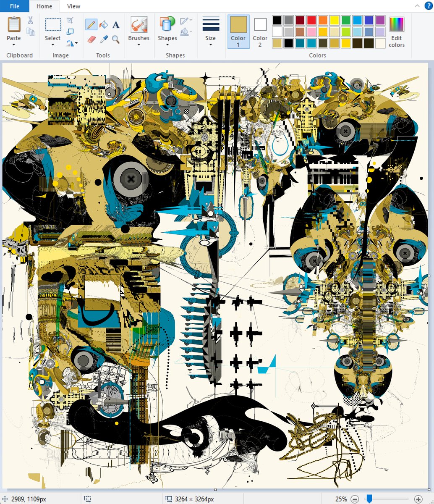Pick the Text tool
434x504 pixels.
click(115, 24)
